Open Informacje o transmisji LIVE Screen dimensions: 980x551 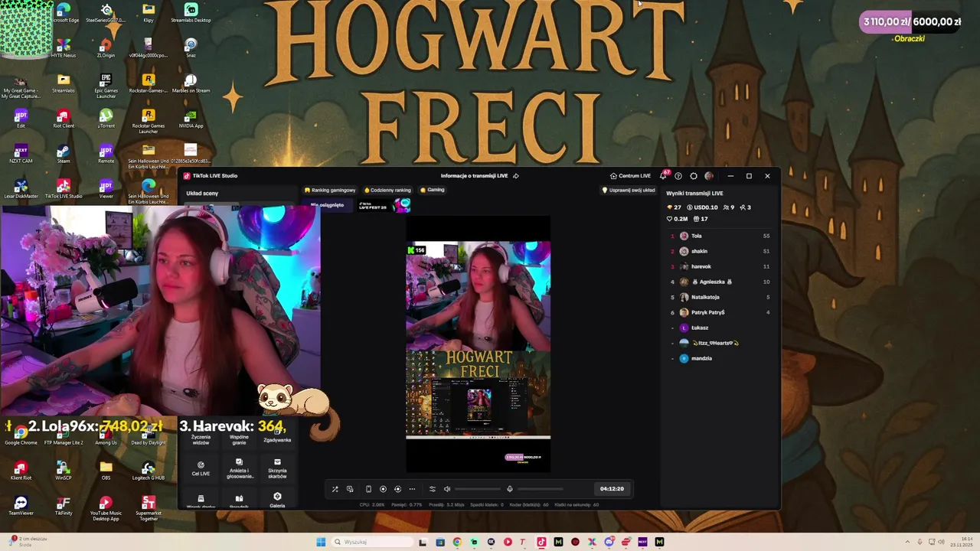[x=474, y=176]
